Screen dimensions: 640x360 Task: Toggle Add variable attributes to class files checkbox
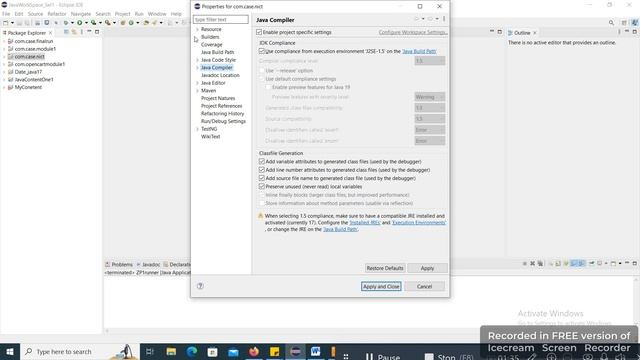(262, 162)
